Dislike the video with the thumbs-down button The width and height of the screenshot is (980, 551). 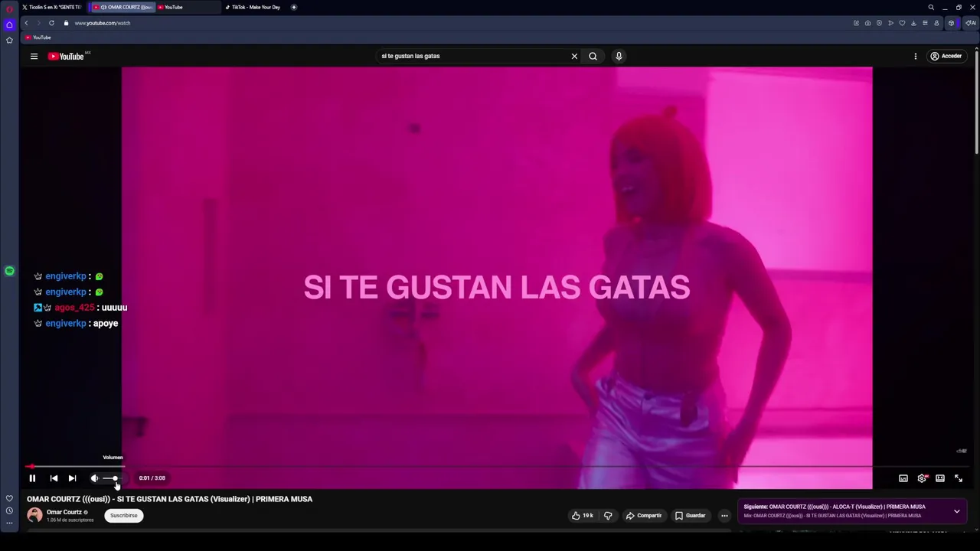coord(608,516)
